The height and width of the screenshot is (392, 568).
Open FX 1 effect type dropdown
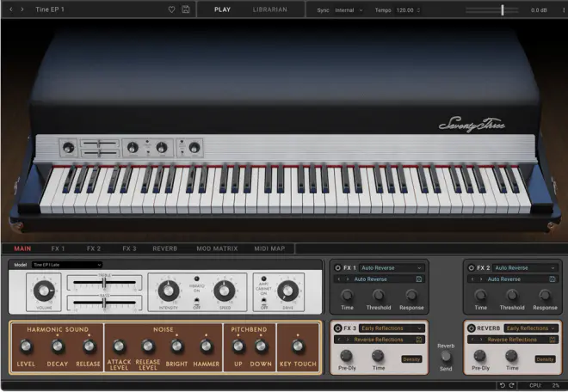392,268
